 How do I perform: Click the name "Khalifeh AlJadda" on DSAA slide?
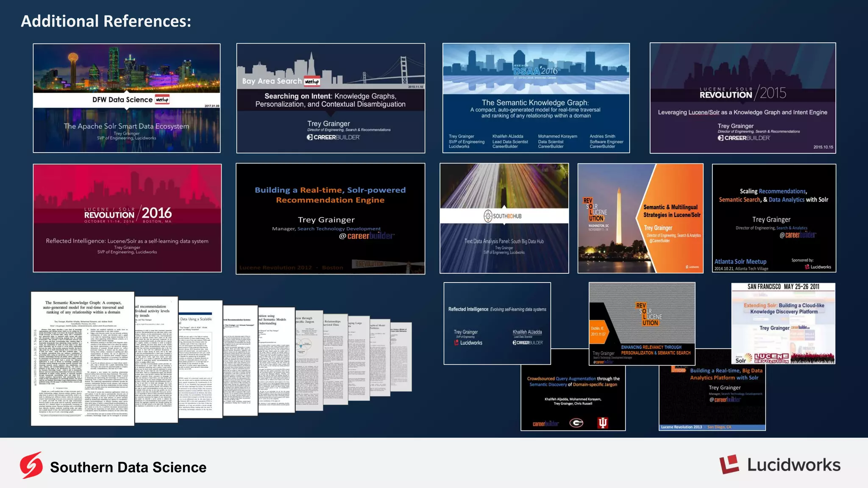(508, 136)
